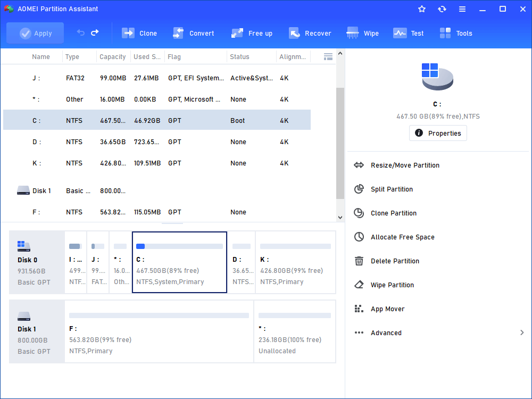Select the J: partition block in Disk 0 map

pyautogui.click(x=98, y=262)
